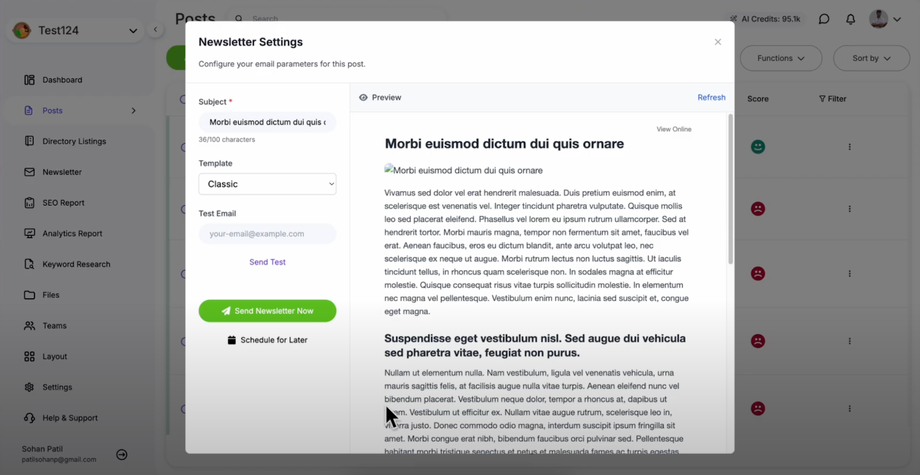The height and width of the screenshot is (475, 920).
Task: Open the Sort by dropdown
Action: pyautogui.click(x=872, y=58)
